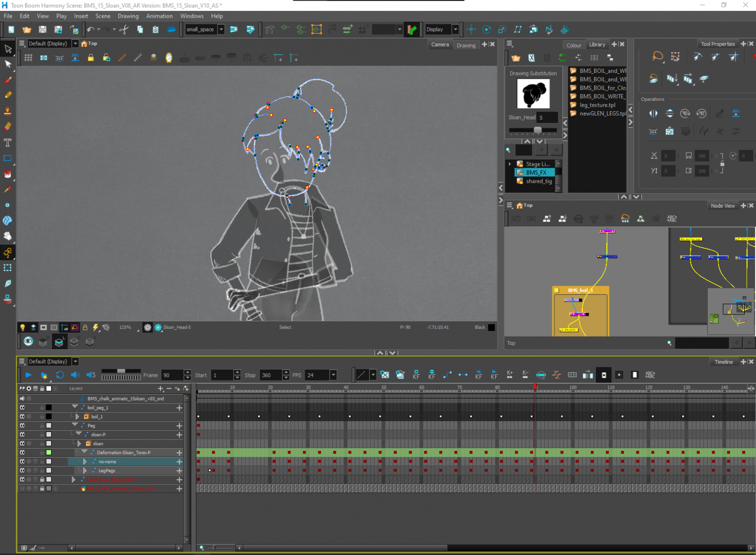
Task: Open the small_space workspace dropdown
Action: pos(221,30)
